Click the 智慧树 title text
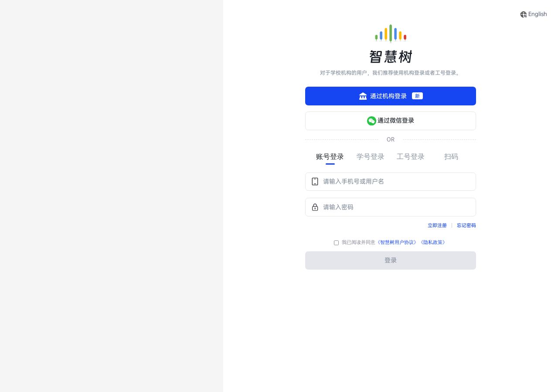 click(x=391, y=57)
